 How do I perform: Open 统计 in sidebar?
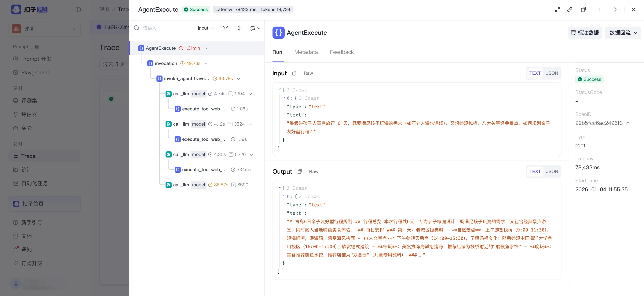pyautogui.click(x=45, y=170)
